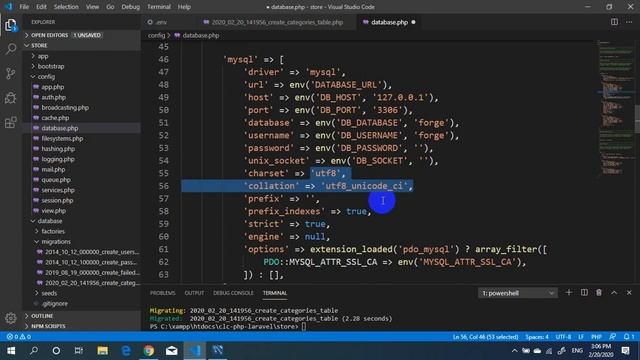Open the File menu
640x360 pixels.
click(24, 7)
